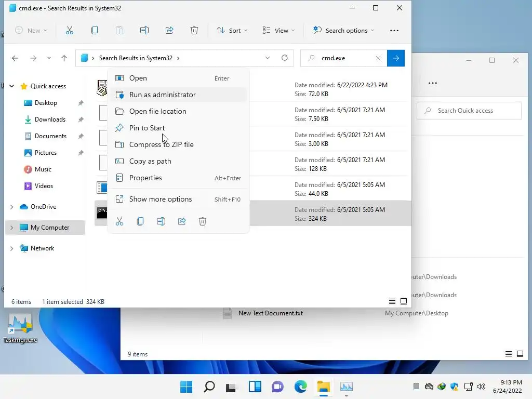Clear the cmd.exe search text
The height and width of the screenshot is (399, 532).
click(378, 58)
